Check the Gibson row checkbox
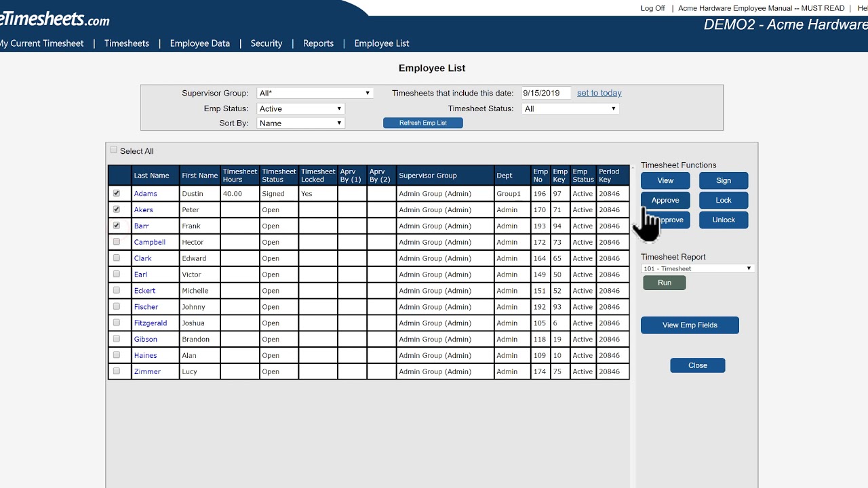The height and width of the screenshot is (488, 868). [117, 339]
